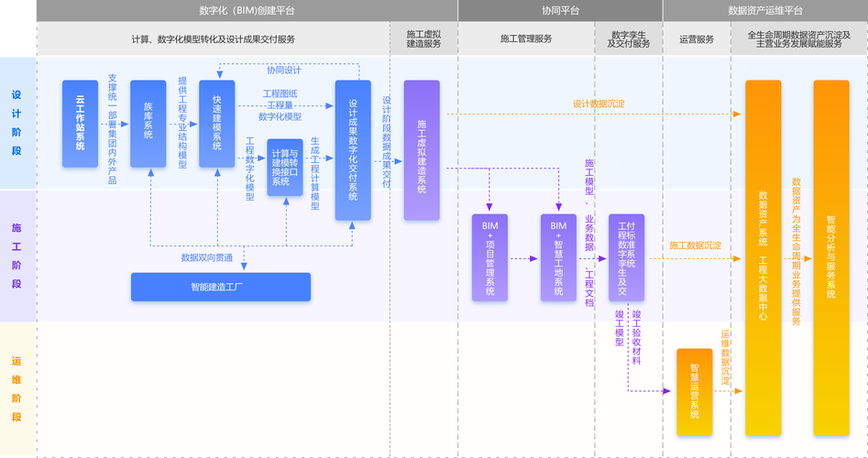Select the BIM+项目管理系统 box

tap(489, 257)
